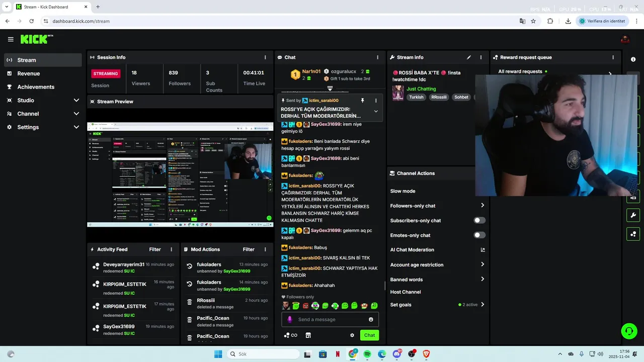
Task: Translate page via the translate icon
Action: coord(522,21)
